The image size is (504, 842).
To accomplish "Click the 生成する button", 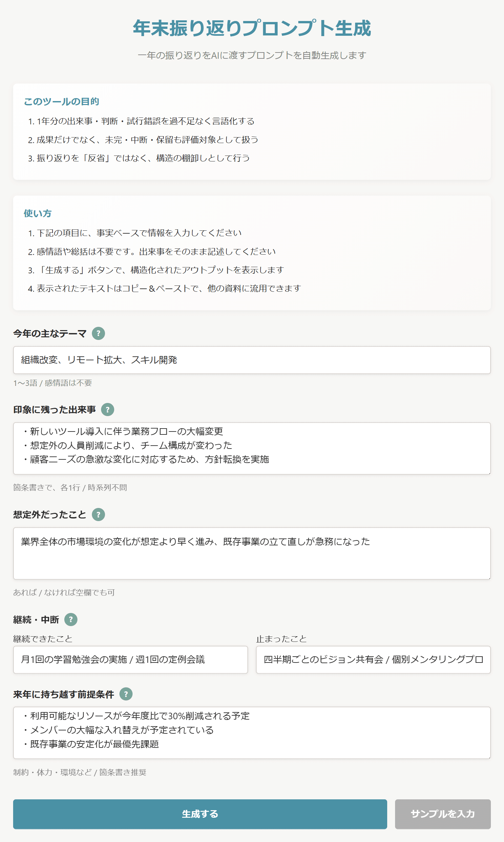I will [200, 814].
